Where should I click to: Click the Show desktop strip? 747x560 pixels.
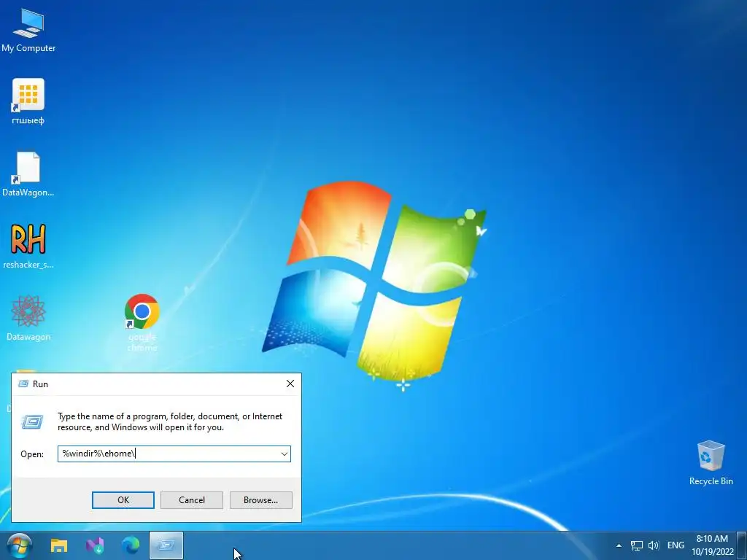(x=742, y=545)
